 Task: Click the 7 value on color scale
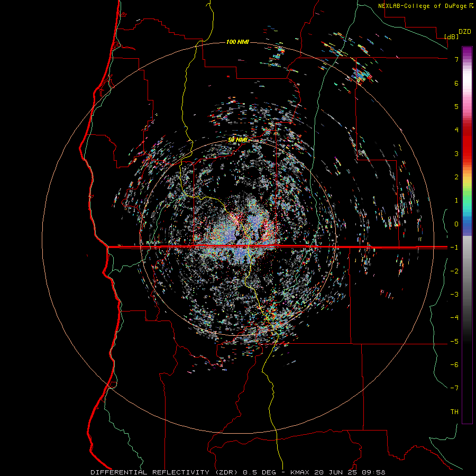[x=456, y=59]
